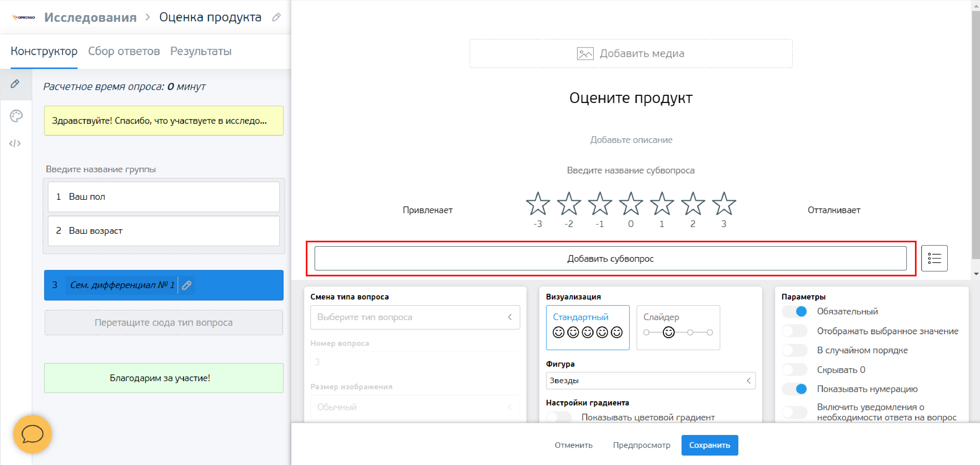Open question 1 Ваш пол
The height and width of the screenshot is (465, 980).
[163, 197]
